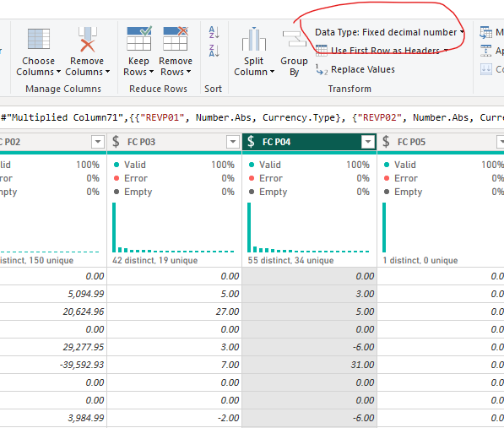Select the cell with value 5,094.99

tap(53, 294)
